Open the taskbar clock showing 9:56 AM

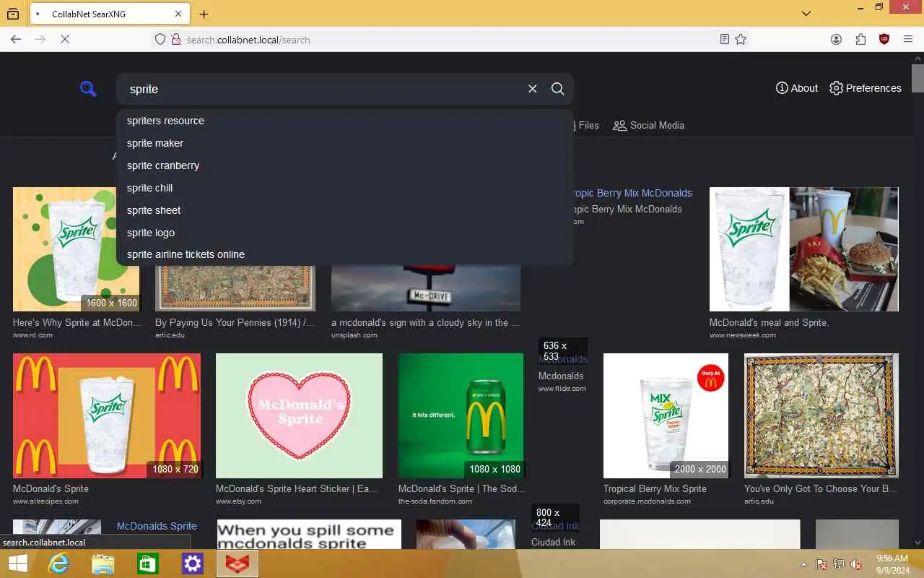[892, 564]
